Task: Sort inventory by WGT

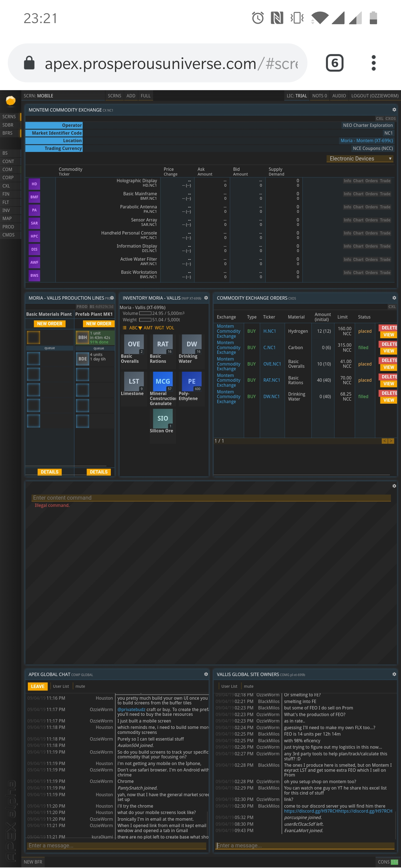Action: [x=159, y=328]
